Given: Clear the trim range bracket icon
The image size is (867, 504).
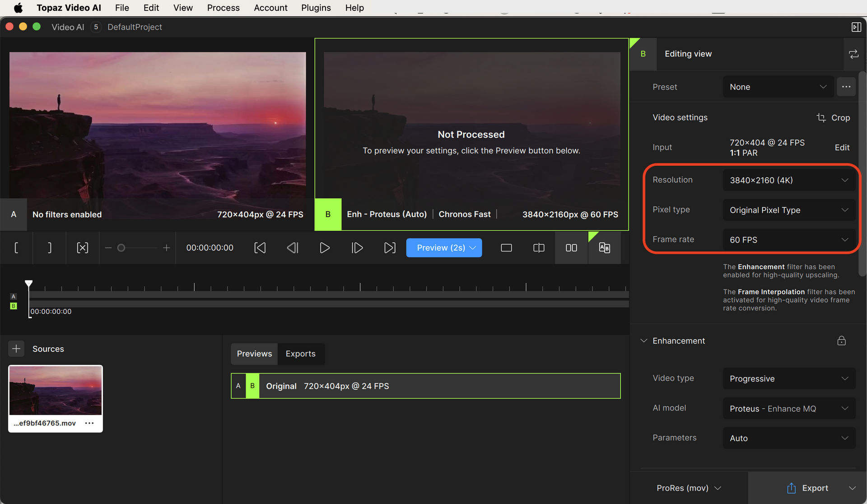Looking at the screenshot, I should click(83, 247).
